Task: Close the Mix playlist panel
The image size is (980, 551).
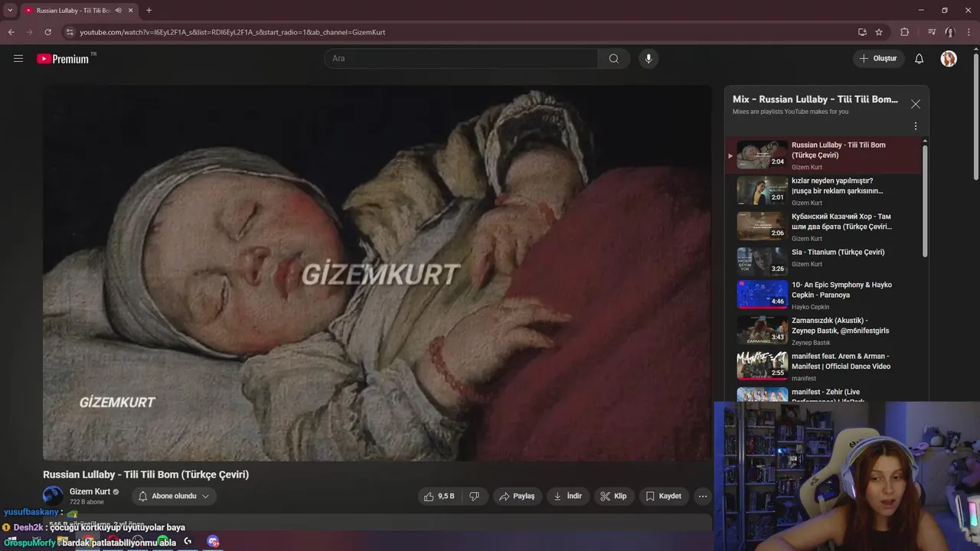Action: (916, 104)
